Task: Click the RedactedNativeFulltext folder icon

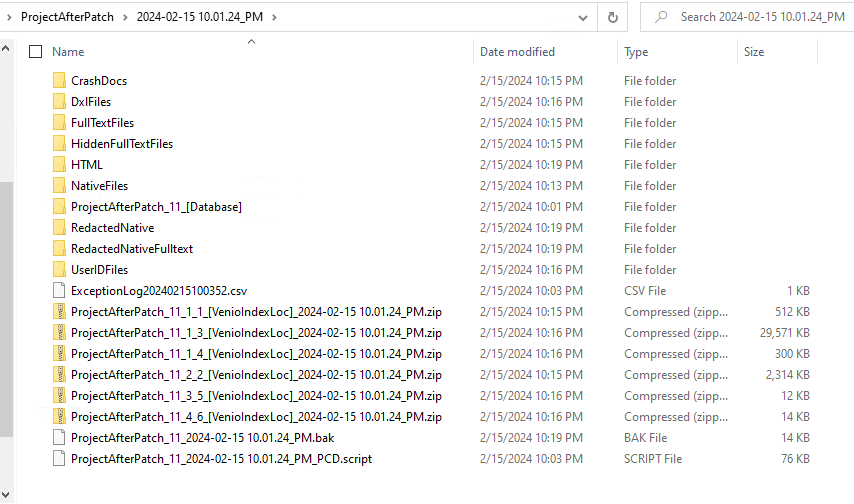Action: coord(59,248)
